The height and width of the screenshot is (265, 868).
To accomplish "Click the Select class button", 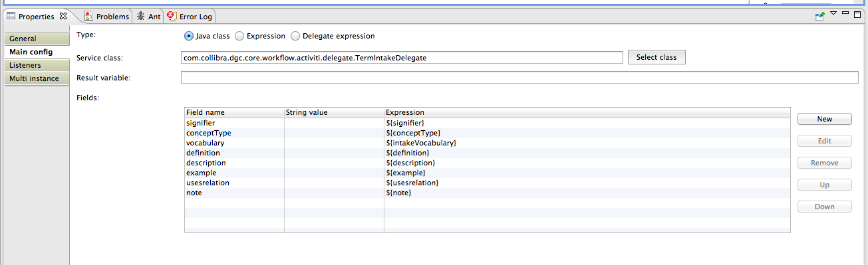I will click(656, 57).
